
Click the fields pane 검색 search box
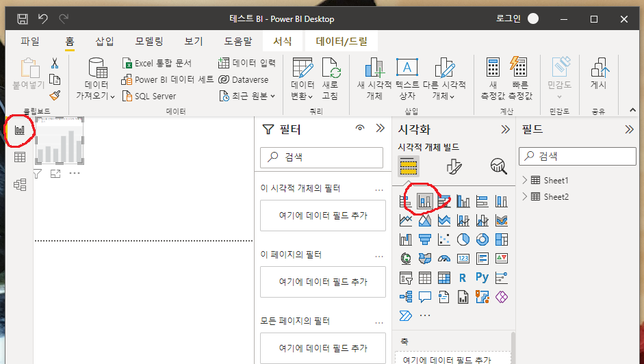pyautogui.click(x=578, y=156)
